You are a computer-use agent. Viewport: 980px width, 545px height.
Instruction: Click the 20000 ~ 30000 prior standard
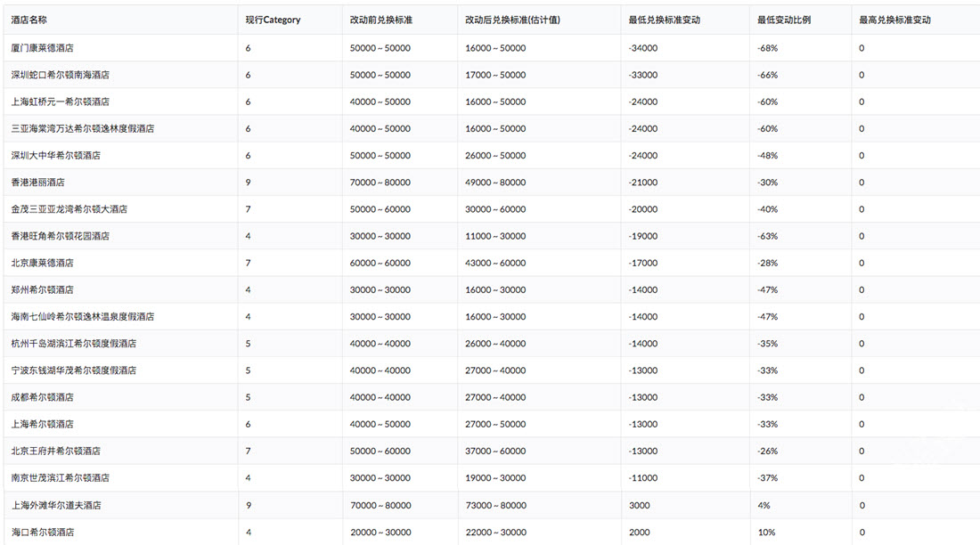click(380, 532)
